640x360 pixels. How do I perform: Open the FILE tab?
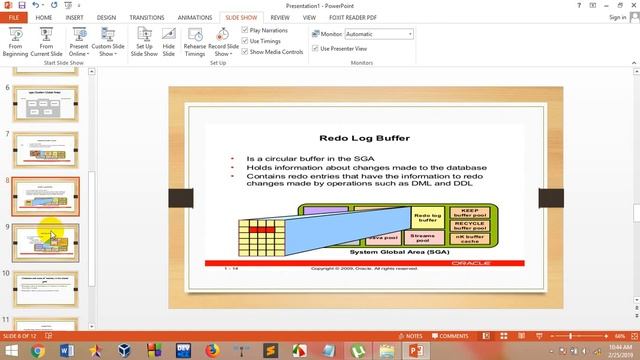14,18
